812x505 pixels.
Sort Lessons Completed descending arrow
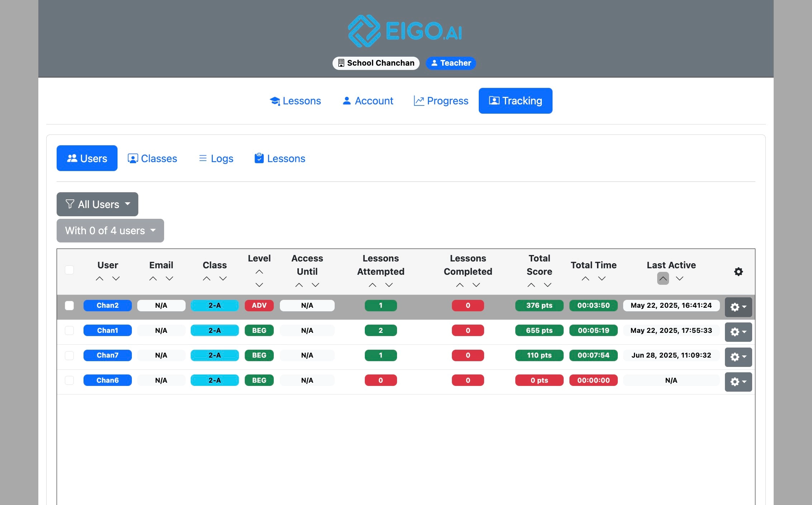coord(476,285)
